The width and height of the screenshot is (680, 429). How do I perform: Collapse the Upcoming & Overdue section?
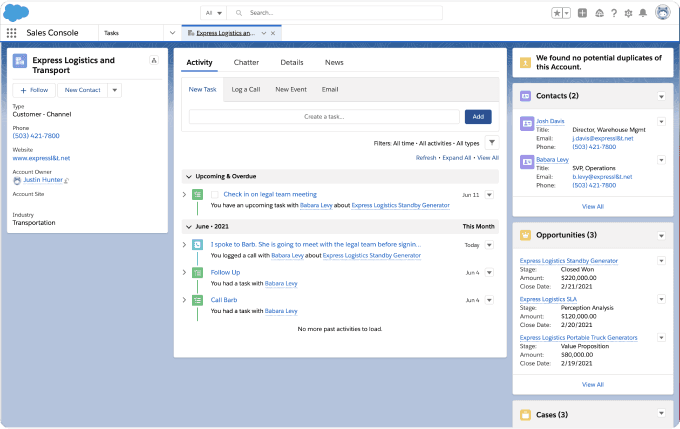[189, 177]
